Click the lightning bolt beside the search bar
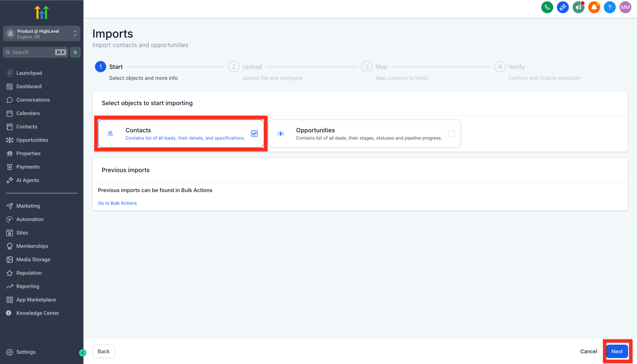 point(75,52)
